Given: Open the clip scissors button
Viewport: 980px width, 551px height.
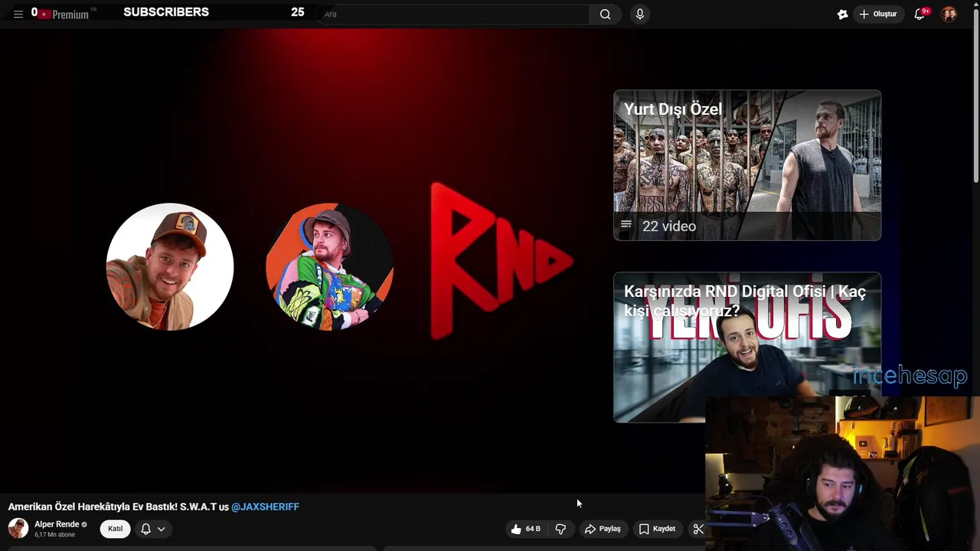Looking at the screenshot, I should click(x=697, y=529).
